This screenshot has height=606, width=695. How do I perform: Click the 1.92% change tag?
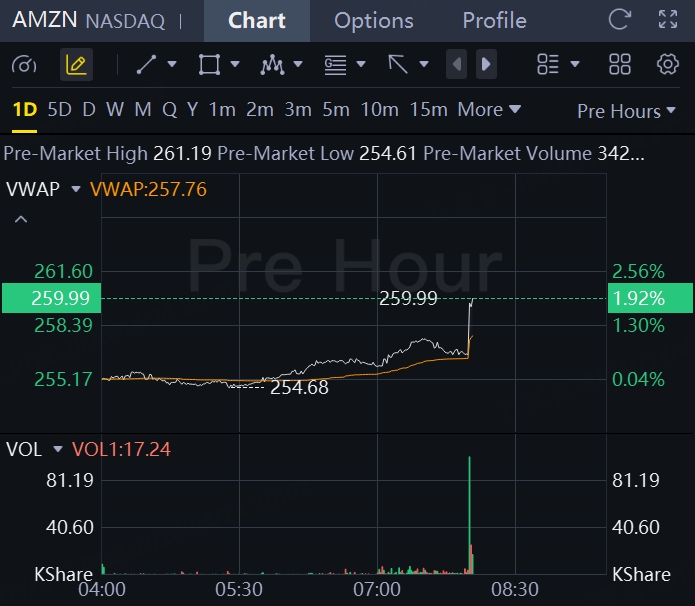[x=650, y=298]
